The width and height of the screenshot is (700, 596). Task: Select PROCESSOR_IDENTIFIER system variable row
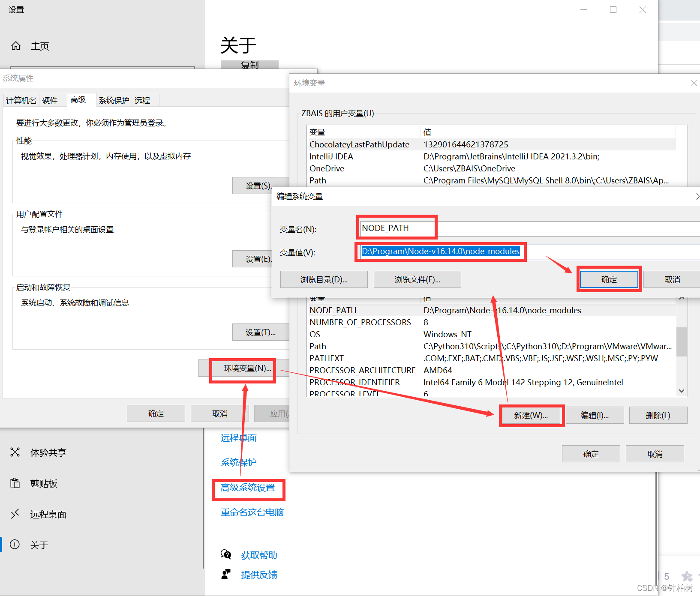coord(491,382)
